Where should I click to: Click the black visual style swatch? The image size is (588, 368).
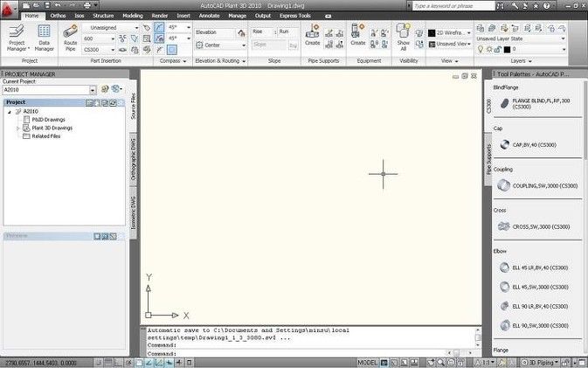[x=432, y=33]
